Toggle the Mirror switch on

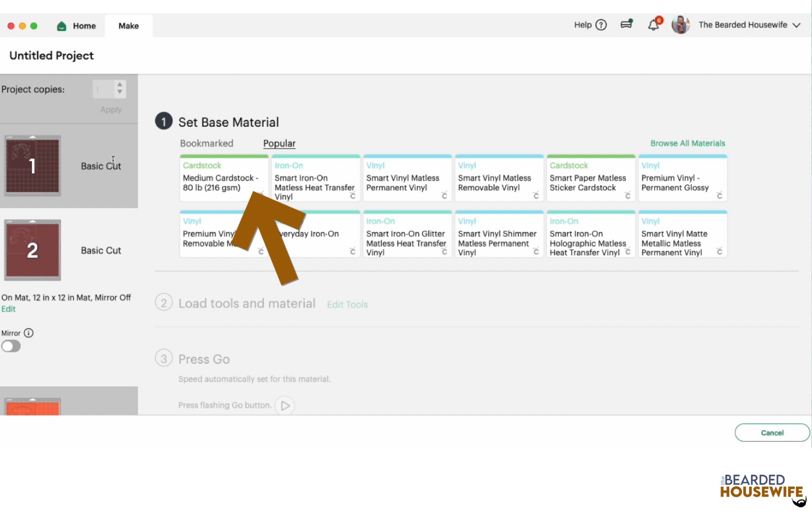coord(11,346)
